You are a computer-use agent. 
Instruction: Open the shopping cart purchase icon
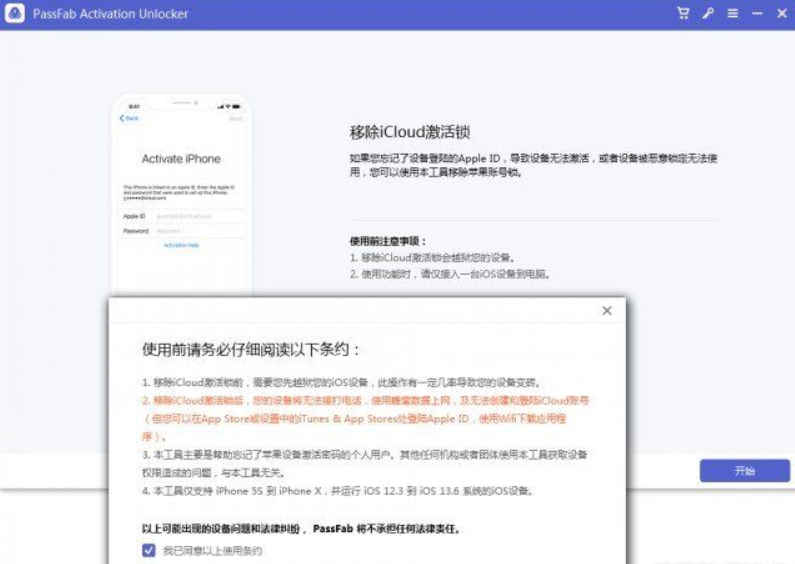(683, 13)
